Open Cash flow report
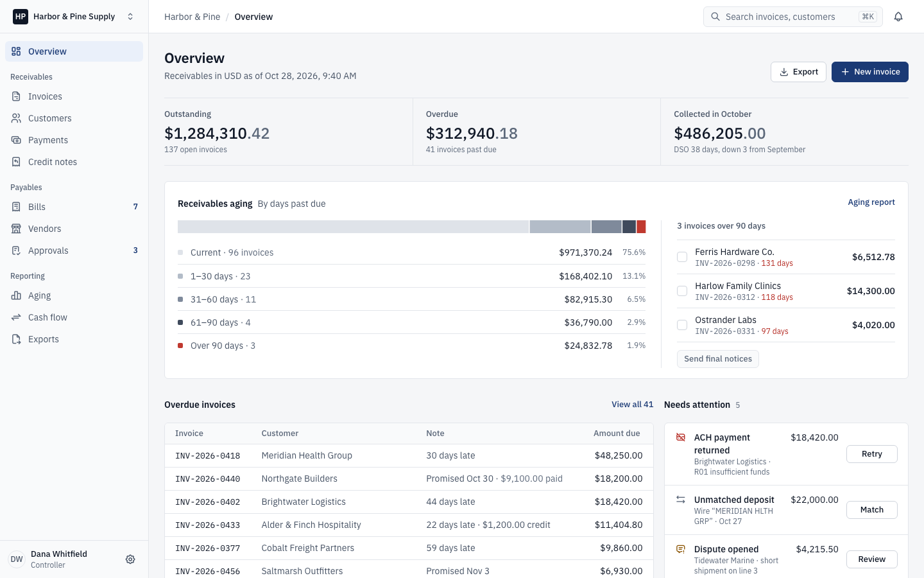Viewport: 924px width, 578px height. 74,317
